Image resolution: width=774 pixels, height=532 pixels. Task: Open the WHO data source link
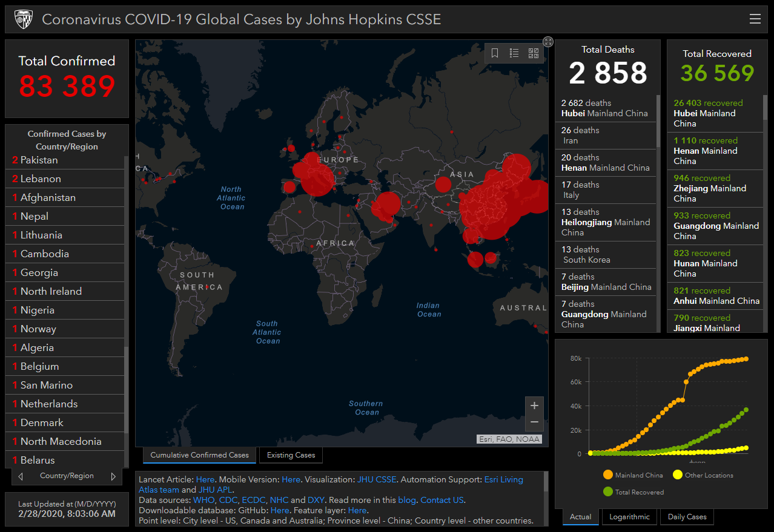(x=203, y=500)
